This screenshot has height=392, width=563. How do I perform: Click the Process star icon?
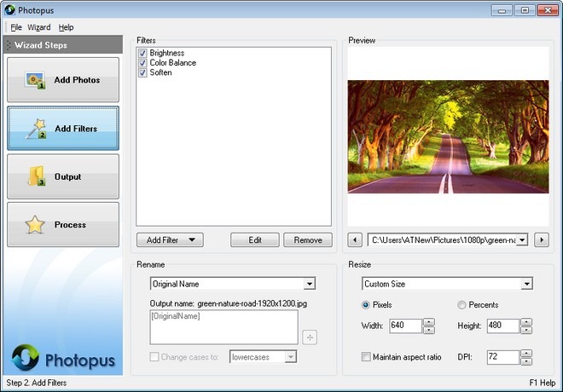pyautogui.click(x=35, y=224)
